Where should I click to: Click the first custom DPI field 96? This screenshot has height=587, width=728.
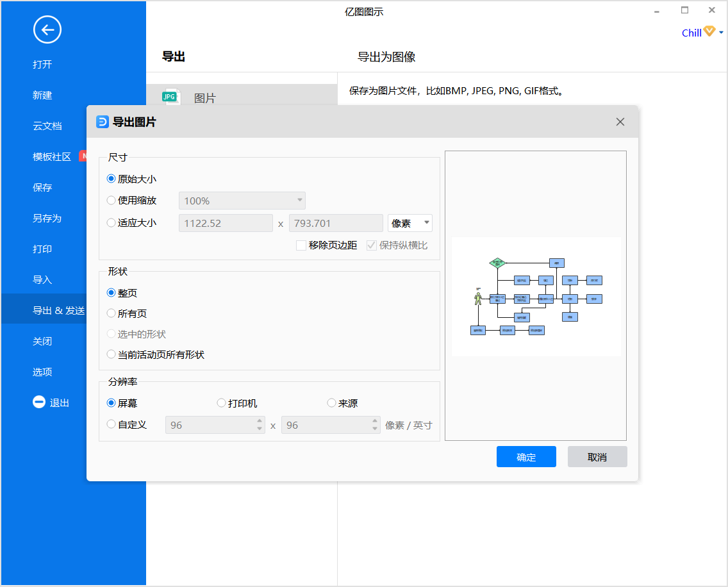tap(215, 425)
